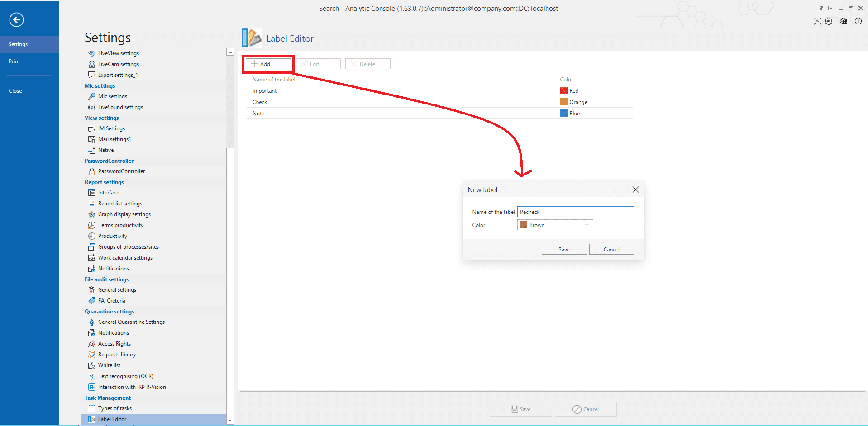
Task: Select the Check label row
Action: point(439,102)
